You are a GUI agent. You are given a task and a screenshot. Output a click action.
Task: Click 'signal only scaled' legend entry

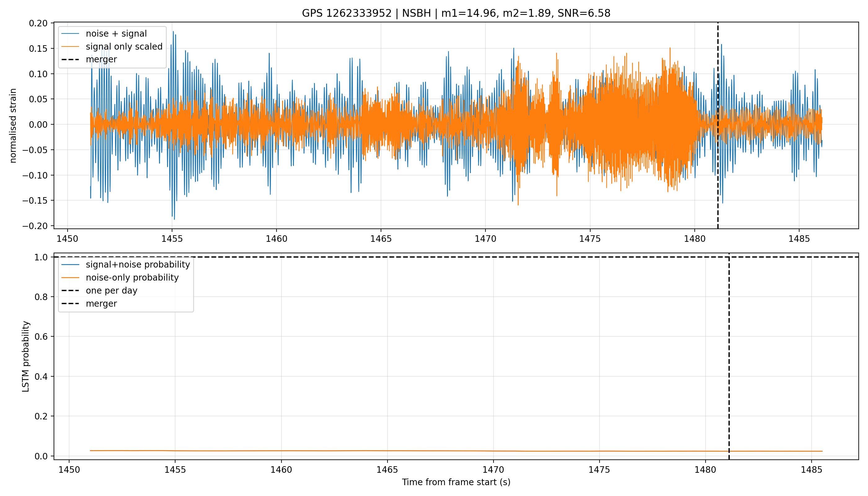pyautogui.click(x=124, y=47)
